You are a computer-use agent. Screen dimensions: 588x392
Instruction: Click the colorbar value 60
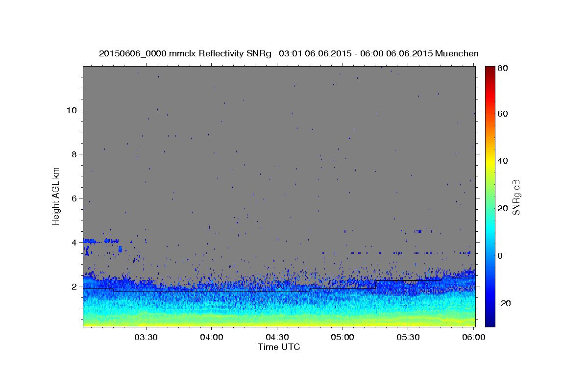tap(502, 114)
